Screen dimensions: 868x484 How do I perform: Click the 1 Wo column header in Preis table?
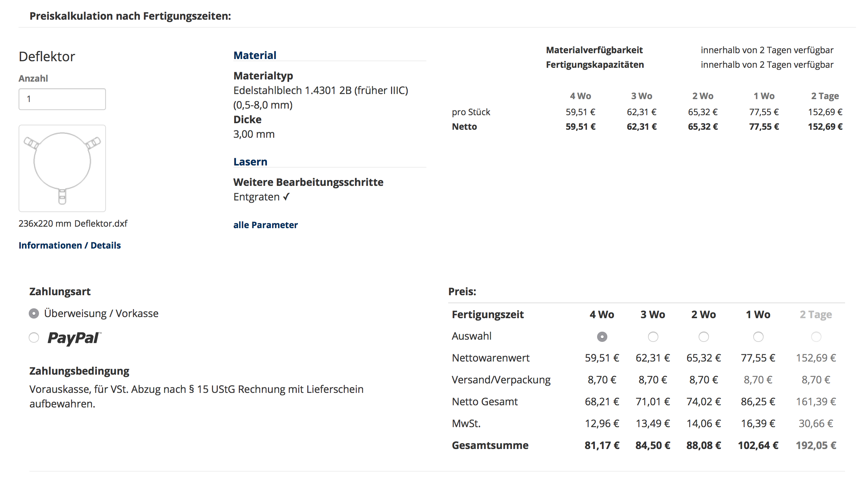pos(758,315)
